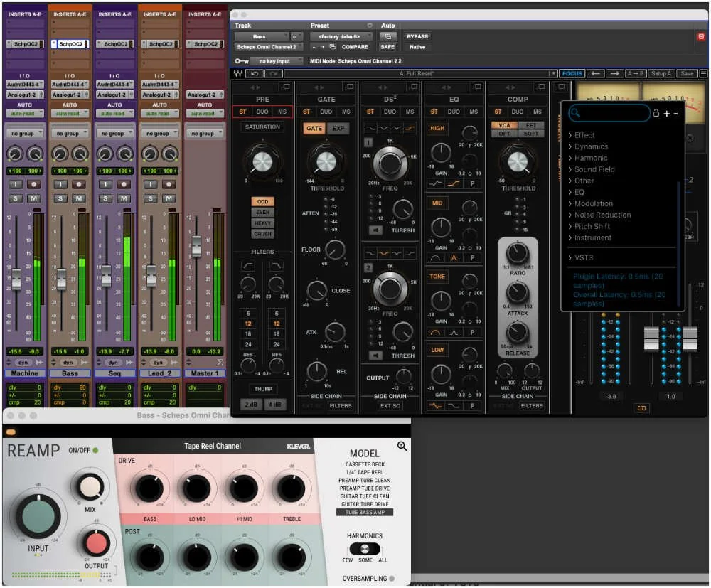Click the link icon below the output meters
Image resolution: width=711 pixels, height=588 pixels.
point(641,409)
